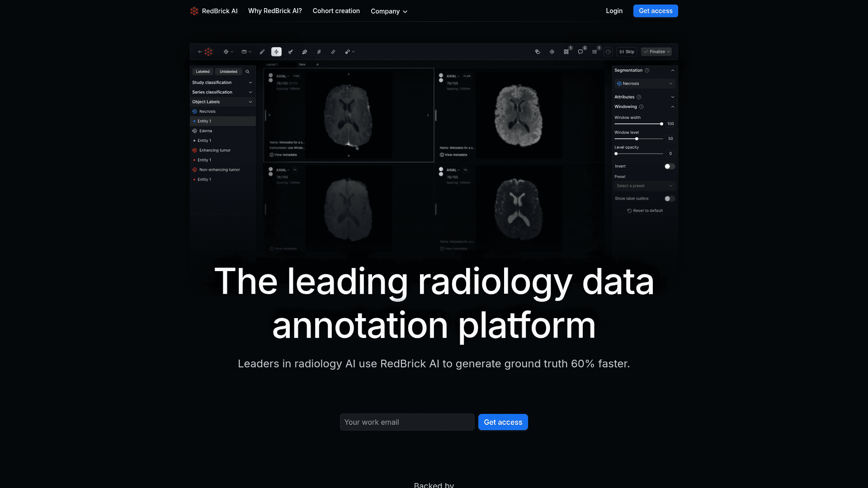This screenshot has width=868, height=488.
Task: Collapse the Object Labels section
Action: point(222,102)
